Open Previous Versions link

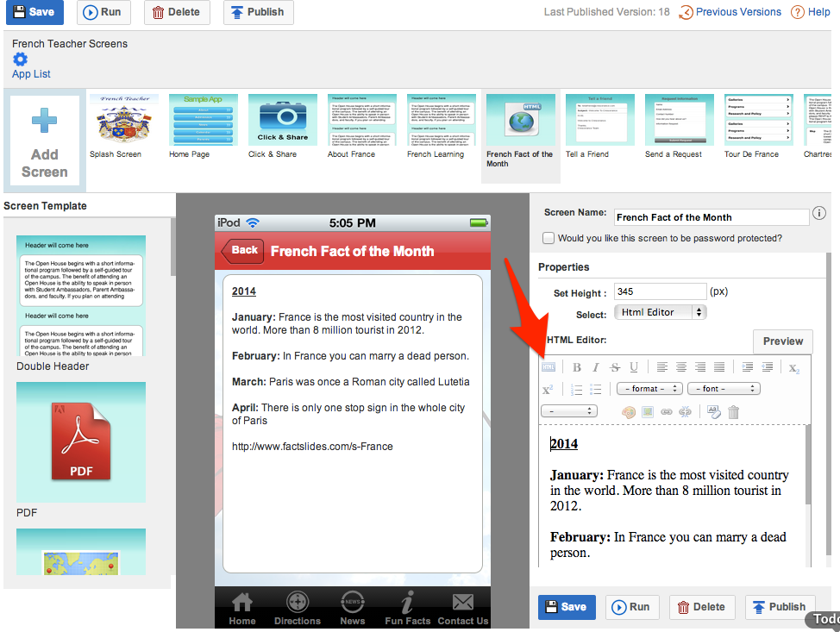[730, 12]
